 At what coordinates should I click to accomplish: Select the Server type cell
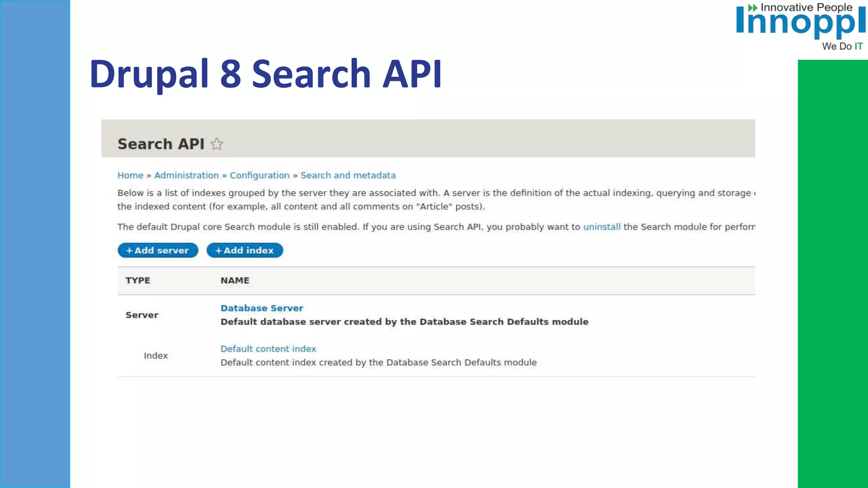pyautogui.click(x=142, y=315)
